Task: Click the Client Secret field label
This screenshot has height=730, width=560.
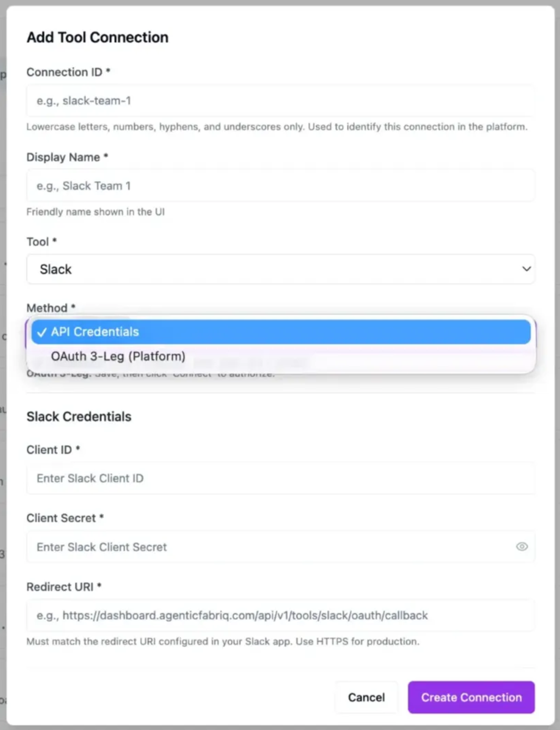Action: click(61, 518)
